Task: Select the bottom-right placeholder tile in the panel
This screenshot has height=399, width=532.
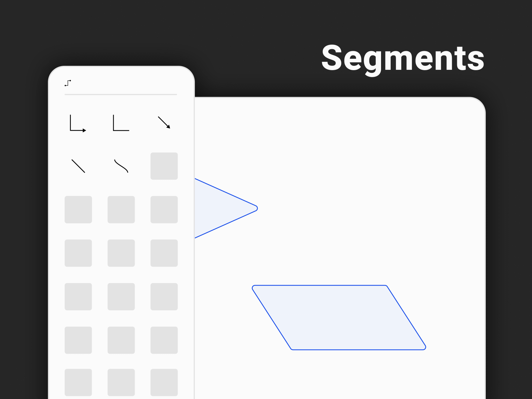Action: pos(164,382)
